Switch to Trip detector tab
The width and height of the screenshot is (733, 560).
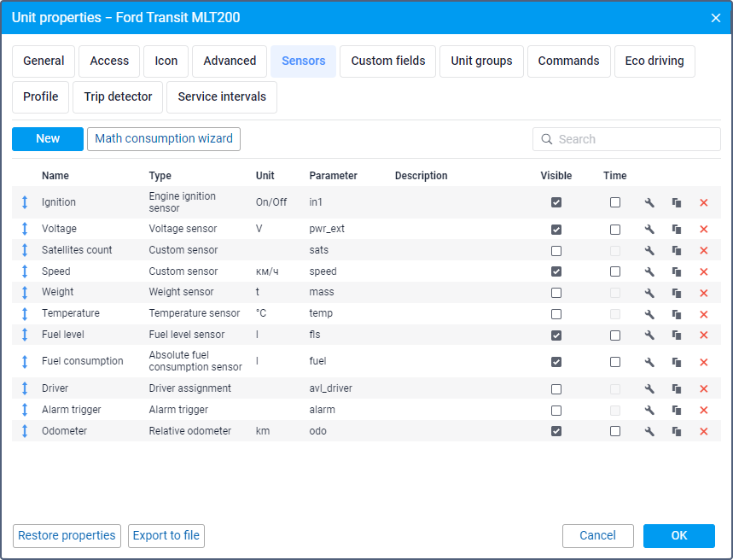coord(118,96)
